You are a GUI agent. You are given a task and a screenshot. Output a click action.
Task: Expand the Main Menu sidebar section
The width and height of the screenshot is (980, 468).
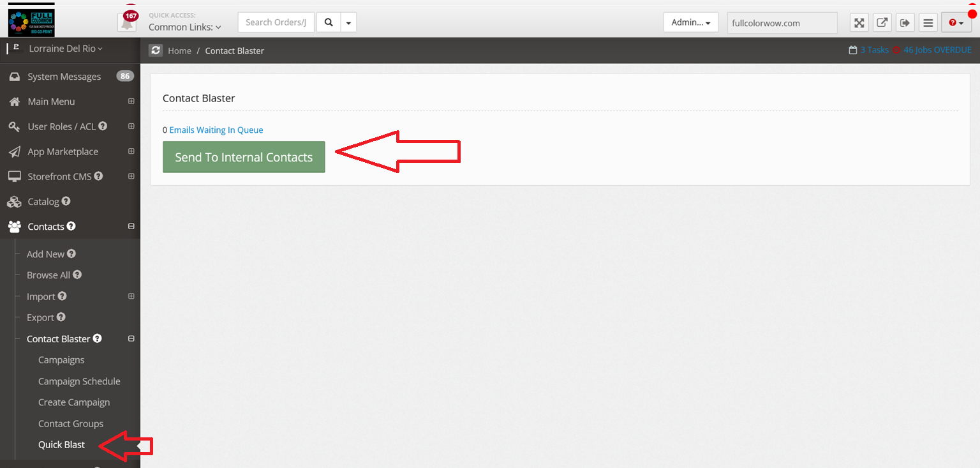tap(131, 102)
